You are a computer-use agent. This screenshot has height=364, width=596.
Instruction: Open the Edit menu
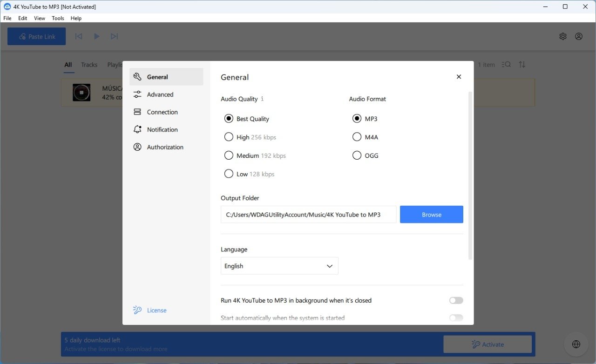pos(23,18)
